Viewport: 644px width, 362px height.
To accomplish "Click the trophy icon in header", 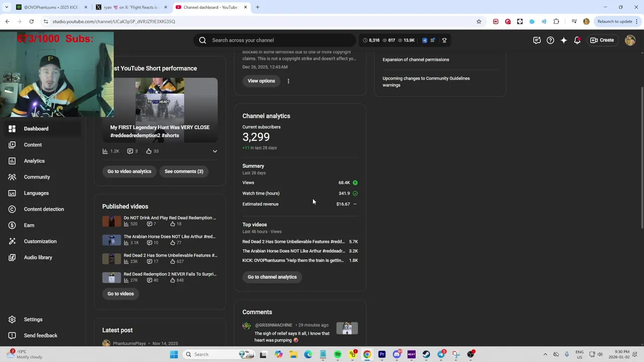I will point(444,40).
